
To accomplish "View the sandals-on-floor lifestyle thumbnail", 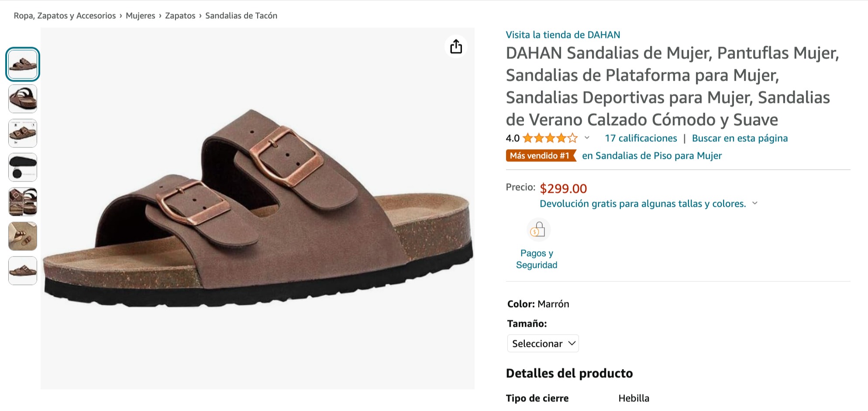I will [x=23, y=236].
